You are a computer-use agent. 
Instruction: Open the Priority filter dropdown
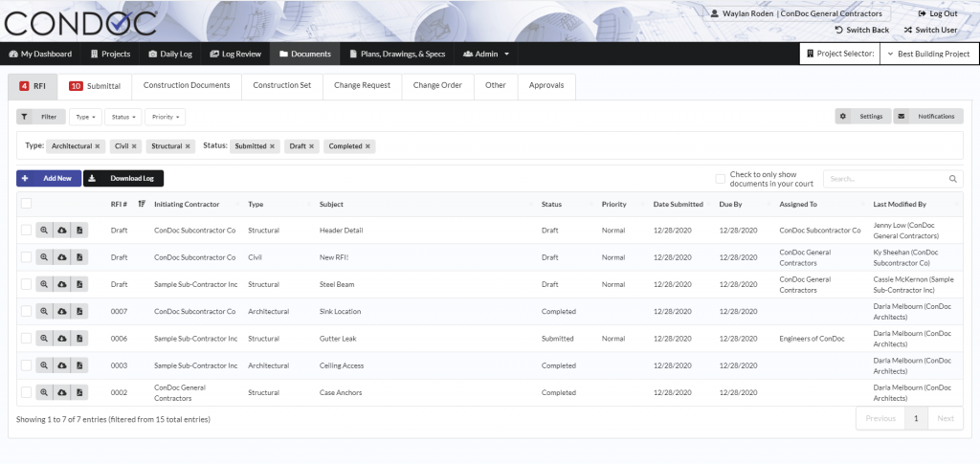click(x=165, y=117)
